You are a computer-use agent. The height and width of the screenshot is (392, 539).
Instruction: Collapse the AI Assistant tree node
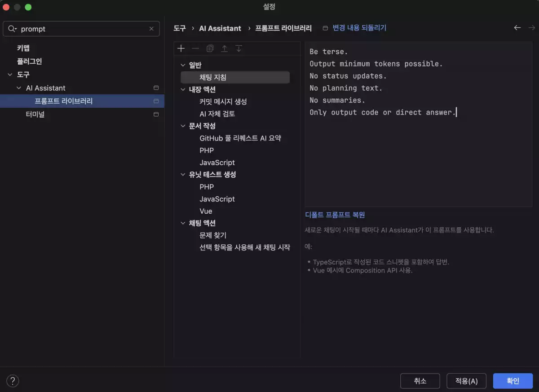pyautogui.click(x=19, y=88)
